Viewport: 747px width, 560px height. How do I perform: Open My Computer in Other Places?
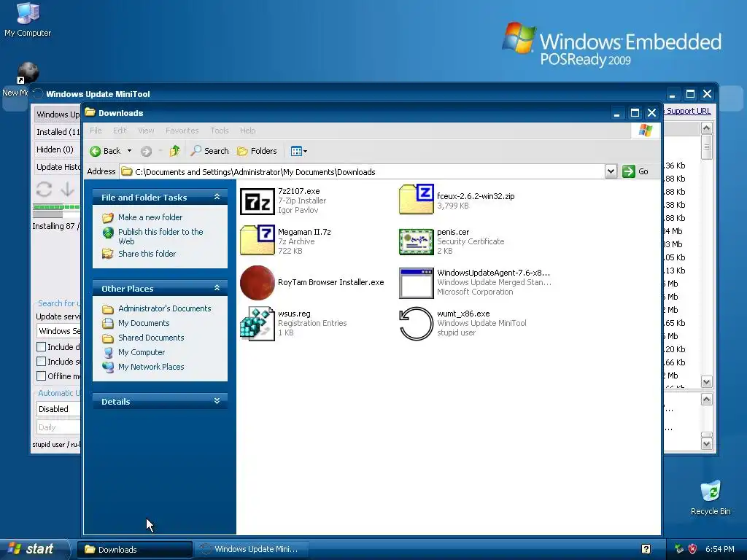(142, 352)
